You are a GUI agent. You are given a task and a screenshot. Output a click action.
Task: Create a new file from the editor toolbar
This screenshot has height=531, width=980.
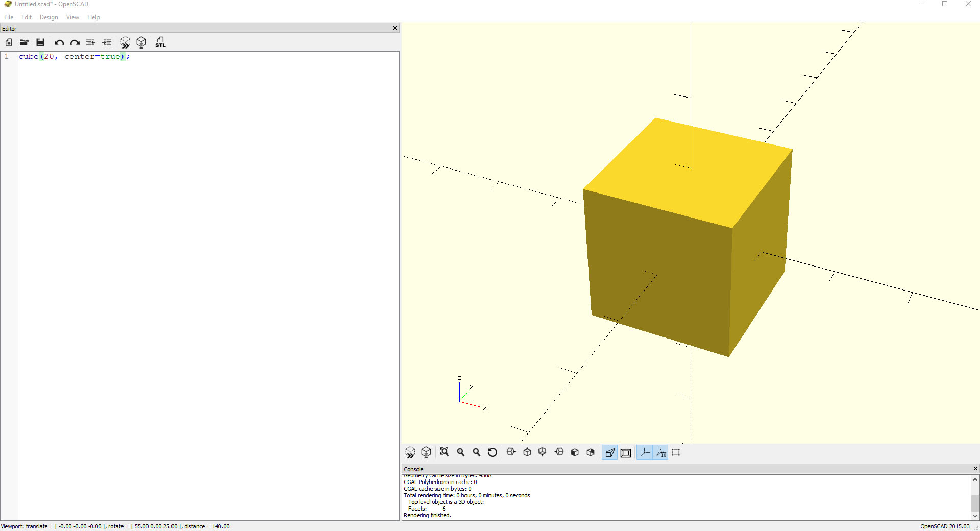9,42
